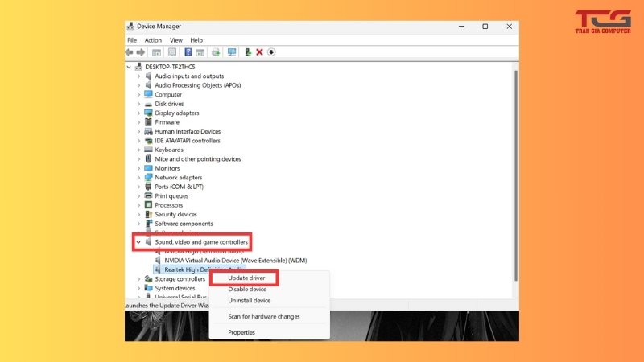The image size is (644, 362).
Task: Click the Update driver toolbar icon
Action: [x=248, y=52]
